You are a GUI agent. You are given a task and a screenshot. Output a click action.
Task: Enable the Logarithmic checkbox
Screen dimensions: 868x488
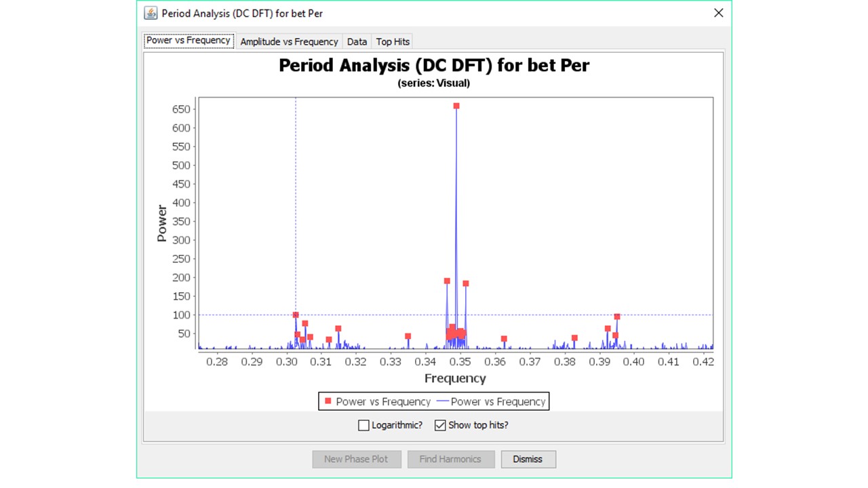pyautogui.click(x=364, y=426)
